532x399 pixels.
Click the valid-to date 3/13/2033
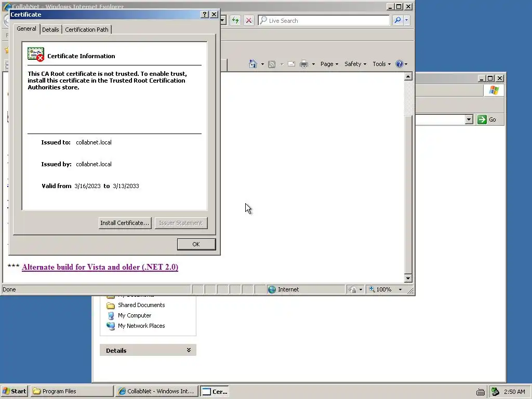point(126,186)
